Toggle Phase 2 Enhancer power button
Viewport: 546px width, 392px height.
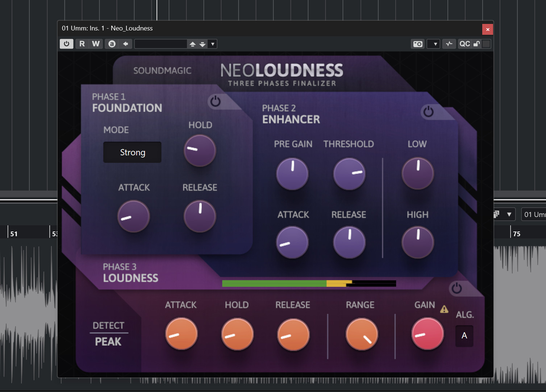(x=428, y=112)
